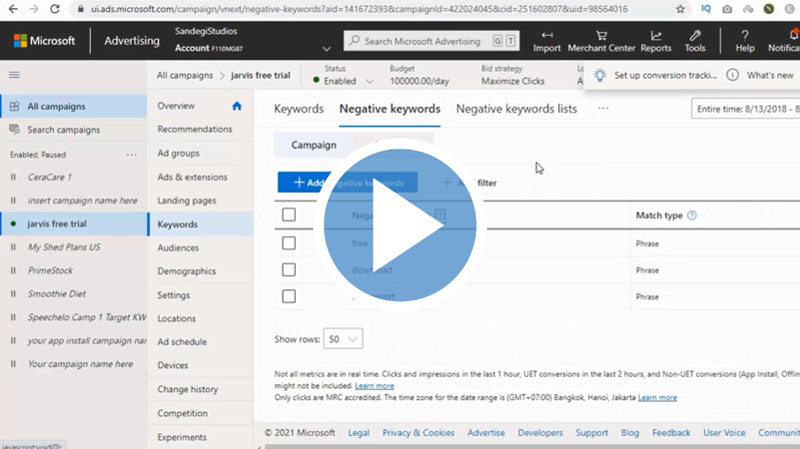Switch to the Keywords tab
This screenshot has width=800, height=449.
pyautogui.click(x=298, y=109)
